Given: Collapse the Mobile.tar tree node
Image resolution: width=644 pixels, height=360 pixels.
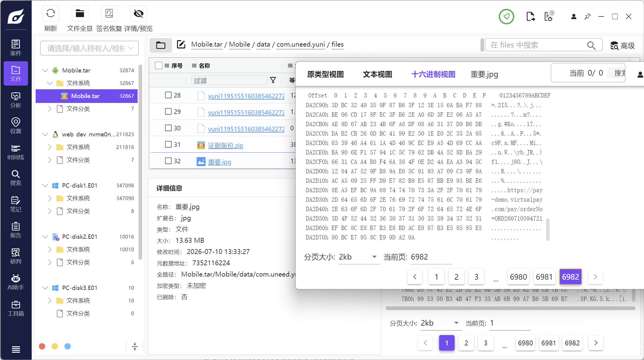Looking at the screenshot, I should click(x=45, y=70).
